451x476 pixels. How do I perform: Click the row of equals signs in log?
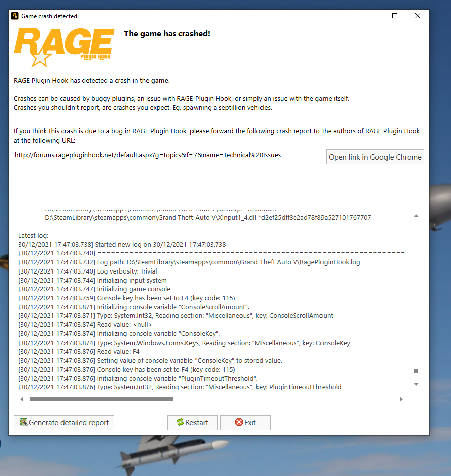coord(211,253)
